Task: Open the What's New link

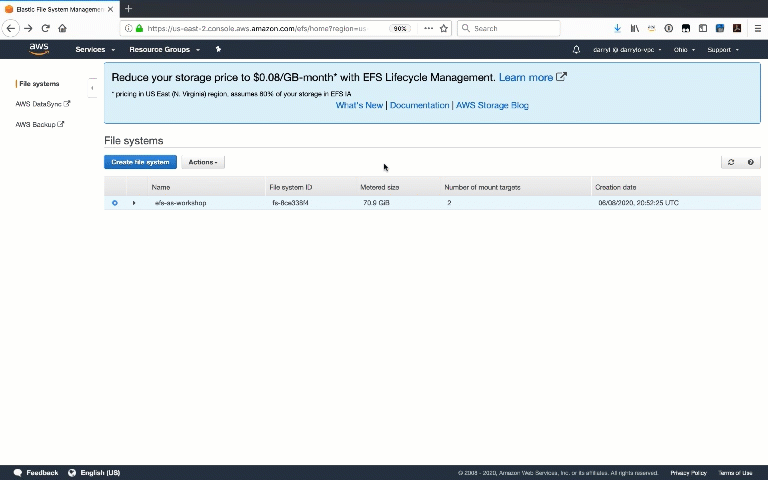Action: tap(359, 105)
